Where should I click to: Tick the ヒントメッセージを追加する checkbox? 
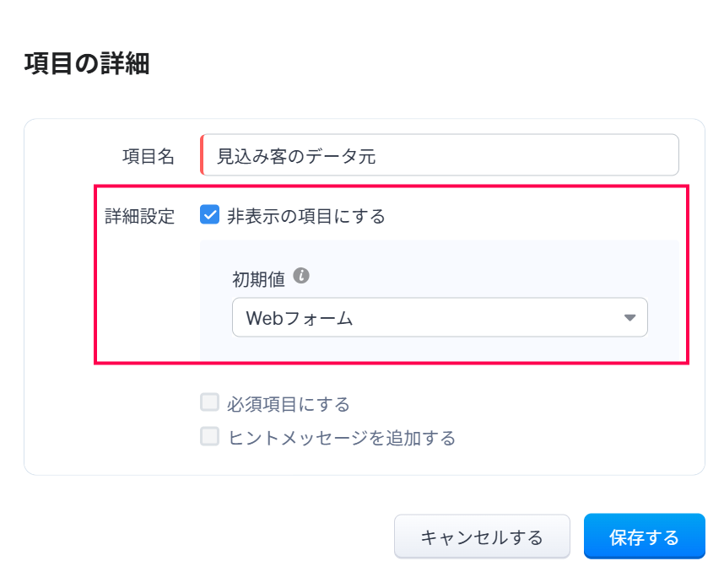[x=209, y=437]
